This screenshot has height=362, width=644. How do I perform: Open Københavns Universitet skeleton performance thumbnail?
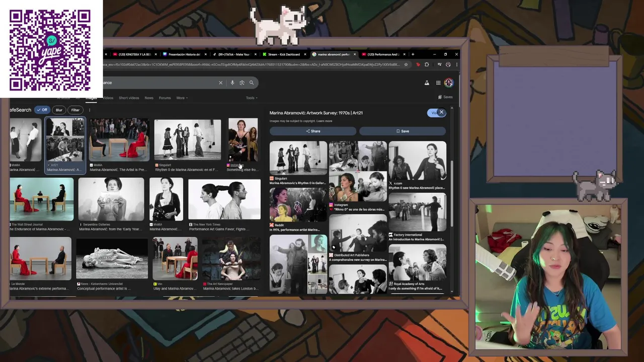112,258
